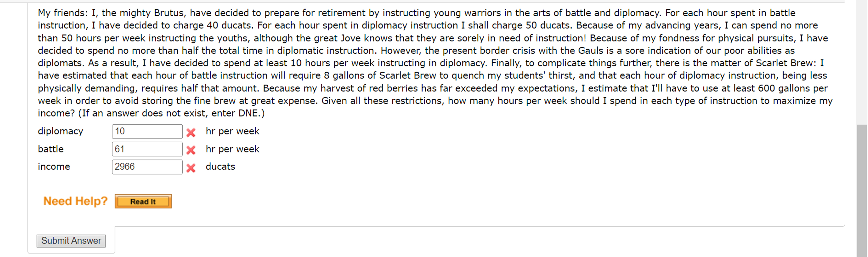
Task: Click the Need Help? heading
Action: 74,201
